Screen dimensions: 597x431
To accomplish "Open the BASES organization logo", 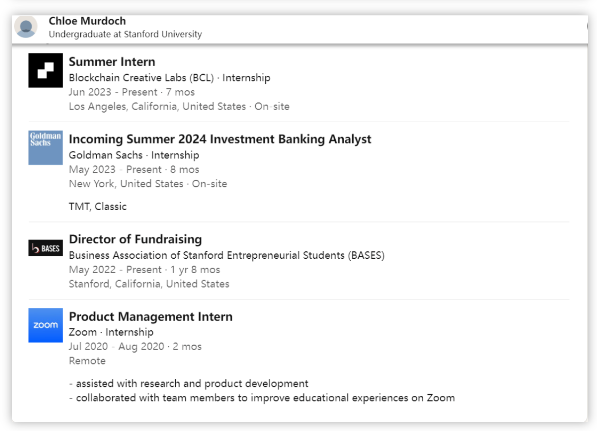I will click(x=46, y=248).
